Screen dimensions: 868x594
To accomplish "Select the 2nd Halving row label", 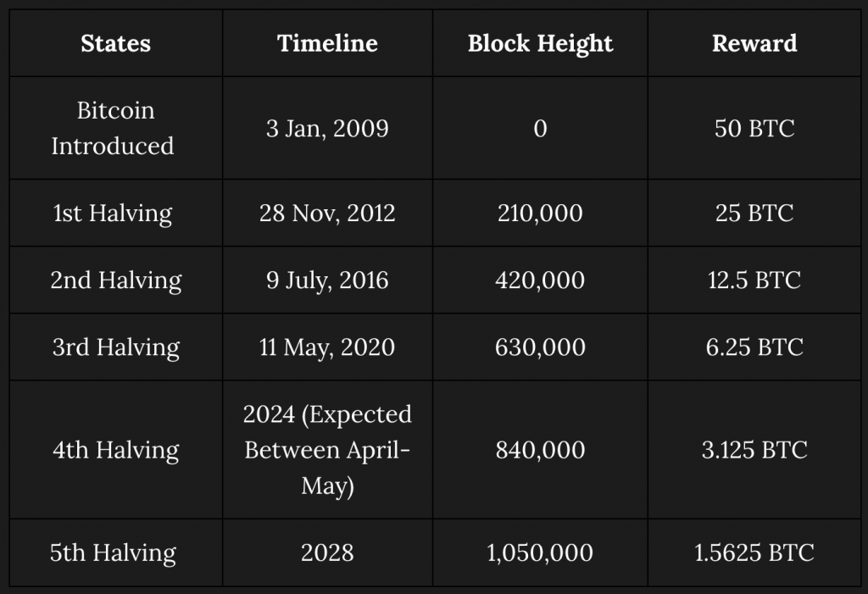I will click(x=115, y=280).
